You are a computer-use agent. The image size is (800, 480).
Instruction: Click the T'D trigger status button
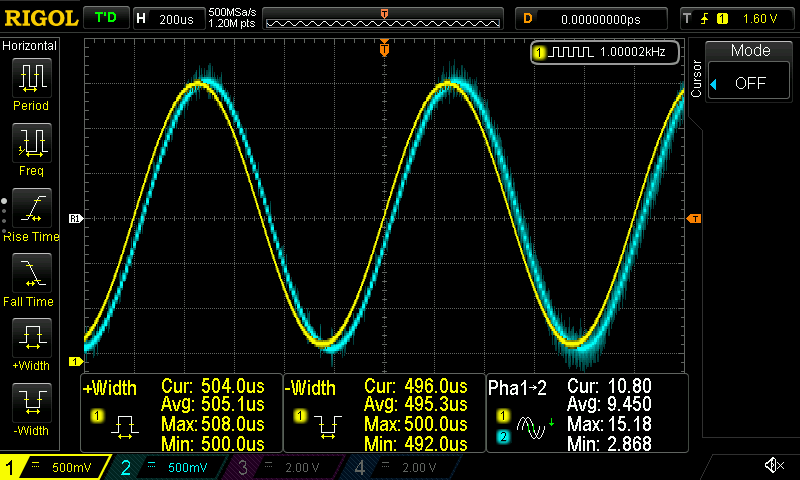click(x=104, y=18)
